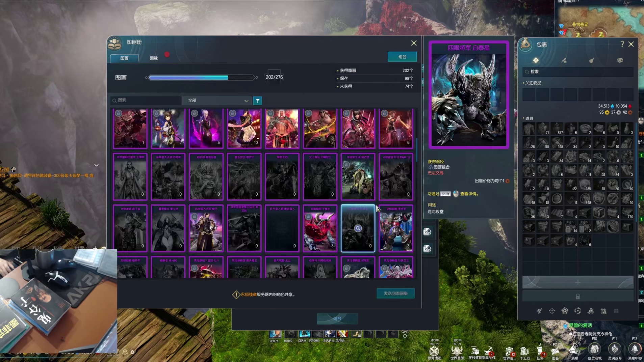Select the red demon card with count 3
The height and width of the screenshot is (362, 644).
tap(320, 228)
